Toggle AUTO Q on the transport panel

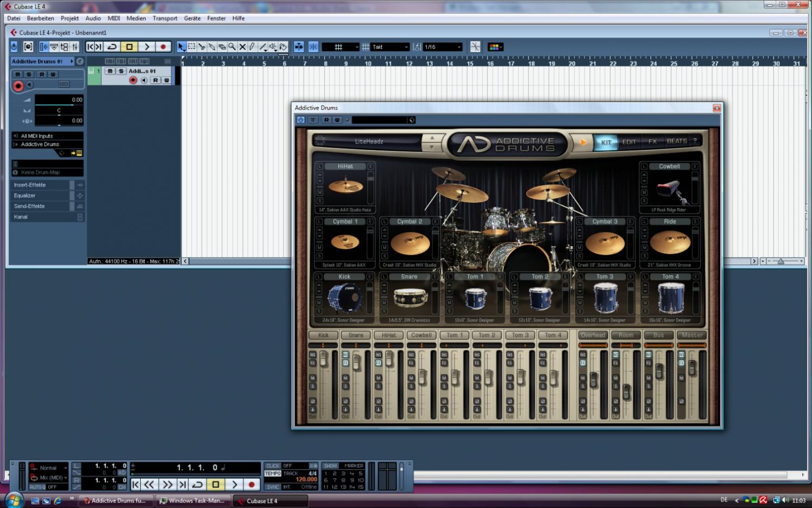click(x=37, y=487)
